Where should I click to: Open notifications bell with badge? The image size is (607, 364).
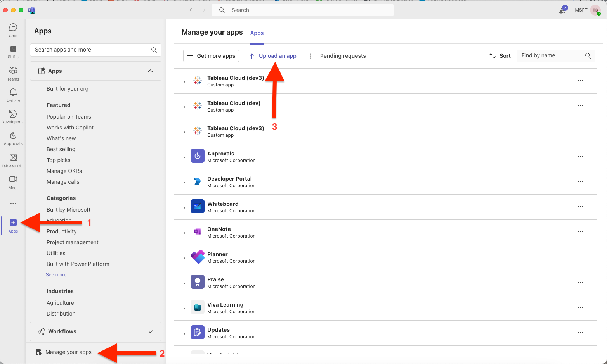(x=563, y=10)
